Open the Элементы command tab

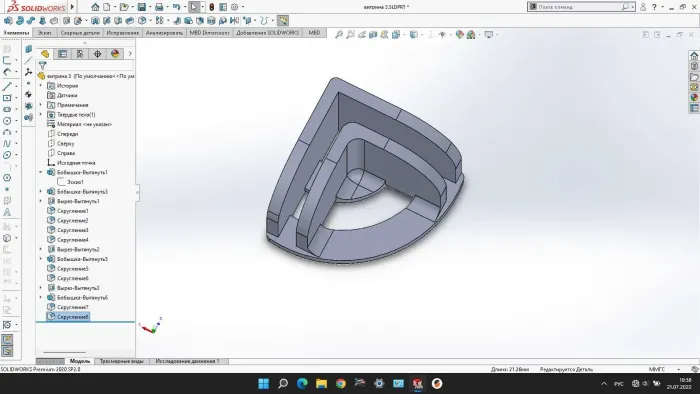click(16, 33)
